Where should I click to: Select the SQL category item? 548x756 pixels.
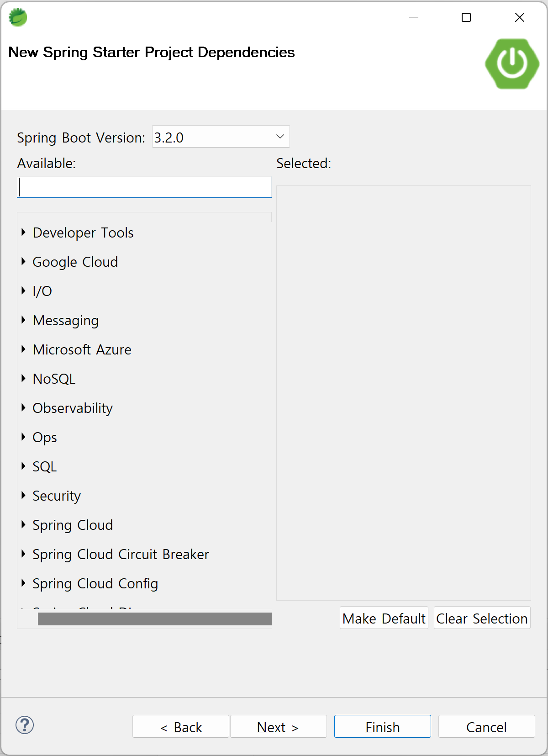[44, 466]
